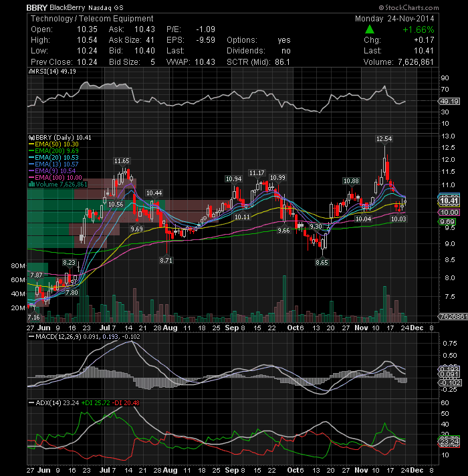Click the RSI(14) 49.19 indicator label
This screenshot has height=476, width=468.
coord(55,72)
